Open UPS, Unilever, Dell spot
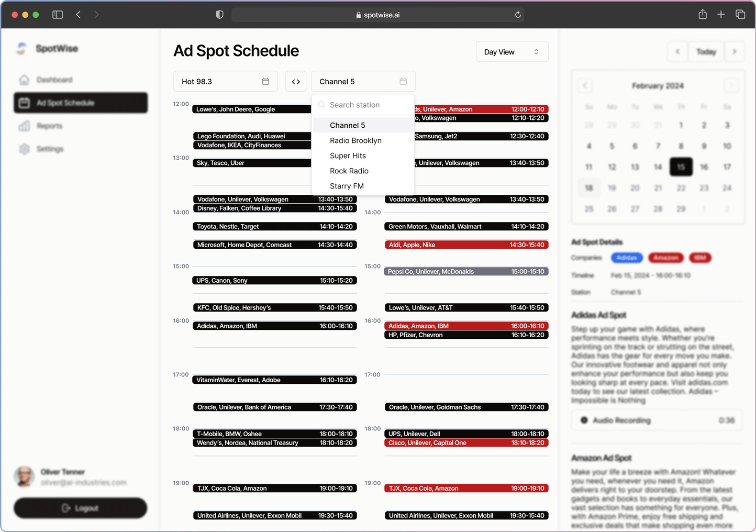 coord(466,434)
